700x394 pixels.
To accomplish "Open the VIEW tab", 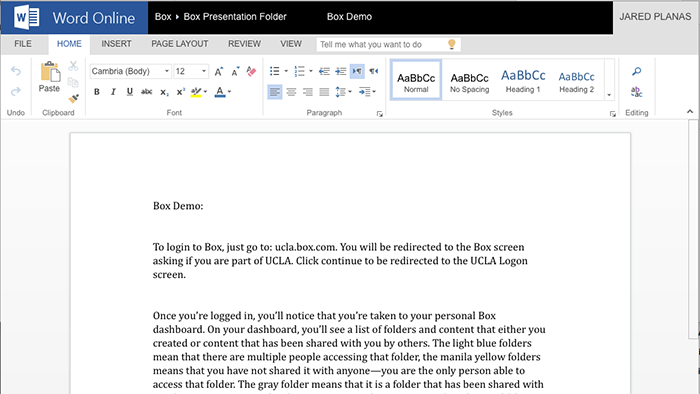I will click(291, 44).
